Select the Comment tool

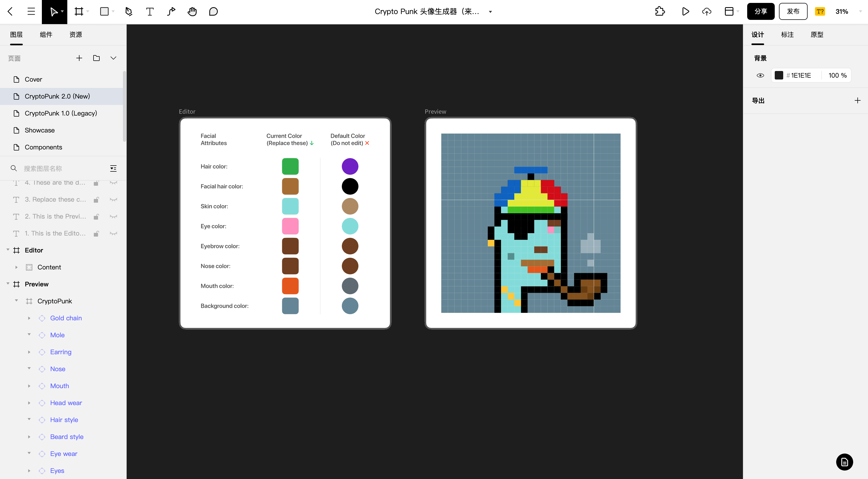point(213,12)
